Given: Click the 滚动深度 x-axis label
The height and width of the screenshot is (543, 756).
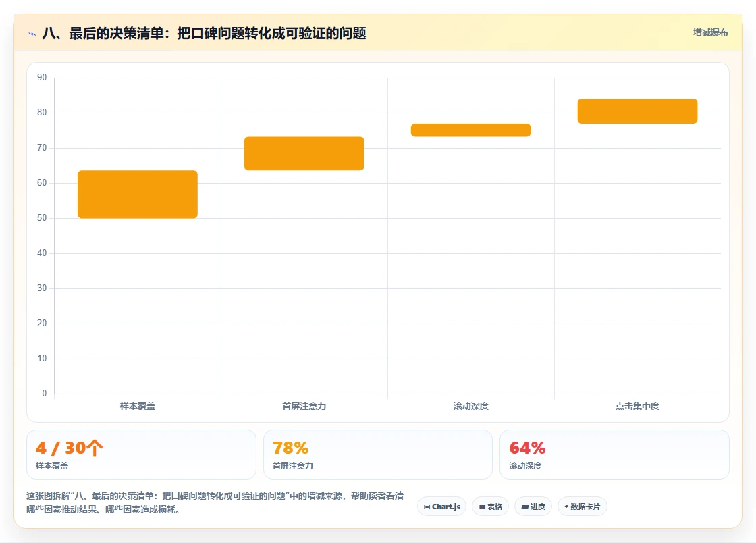Looking at the screenshot, I should click(x=470, y=406).
